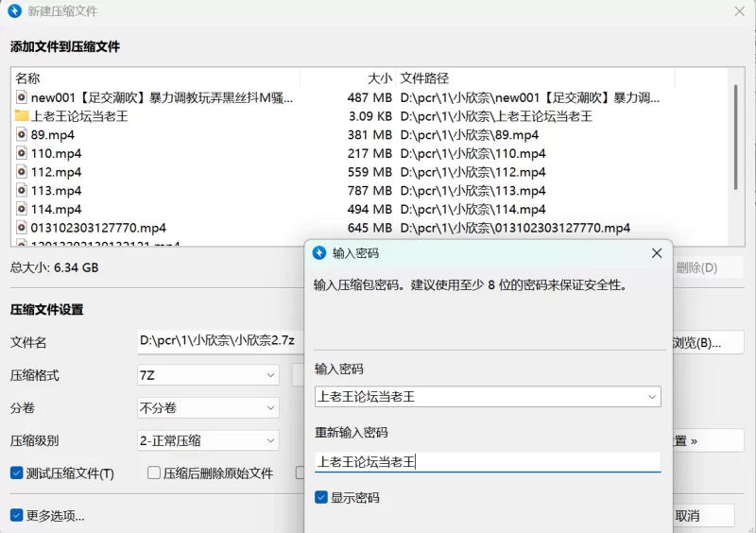
Task: Click the video file icon for 89.mp4
Action: coord(22,134)
